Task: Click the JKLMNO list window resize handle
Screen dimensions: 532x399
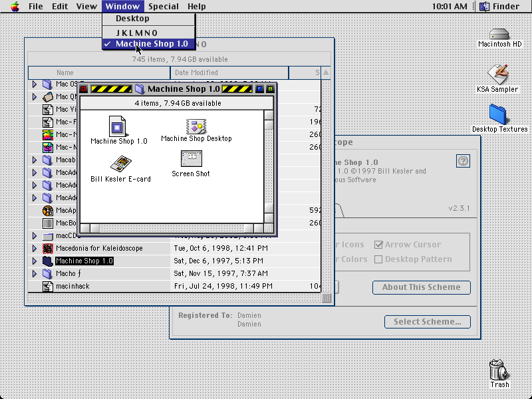Action: [x=326, y=298]
